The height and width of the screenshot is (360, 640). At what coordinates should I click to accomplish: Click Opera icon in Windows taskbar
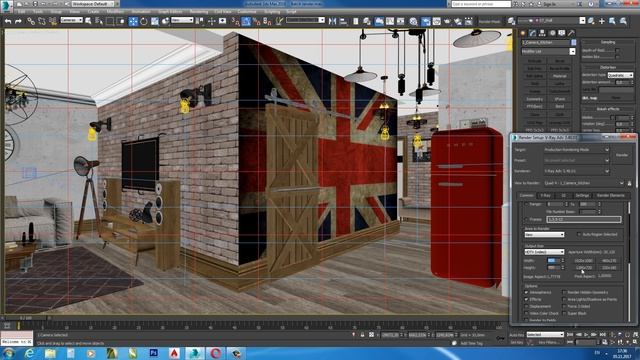[x=216, y=353]
